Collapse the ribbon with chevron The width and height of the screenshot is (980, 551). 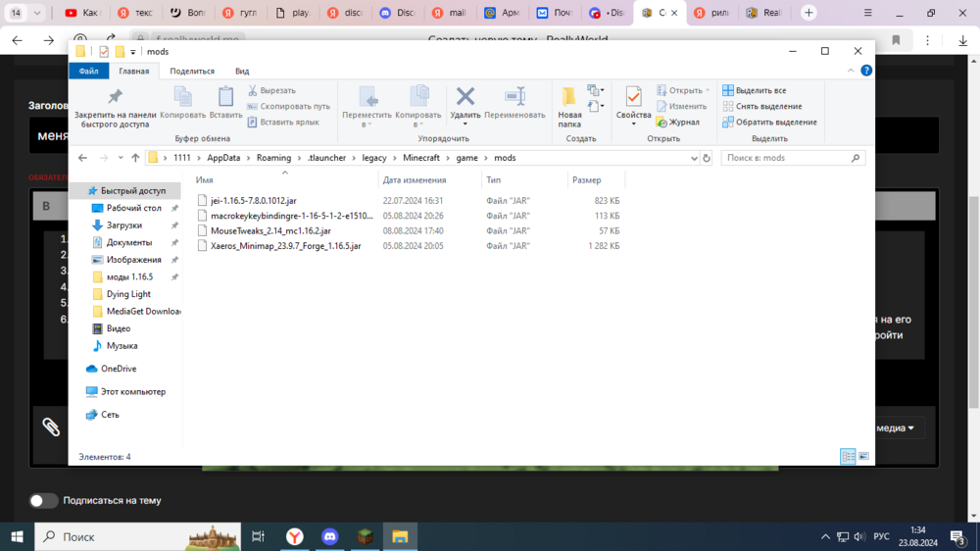851,71
